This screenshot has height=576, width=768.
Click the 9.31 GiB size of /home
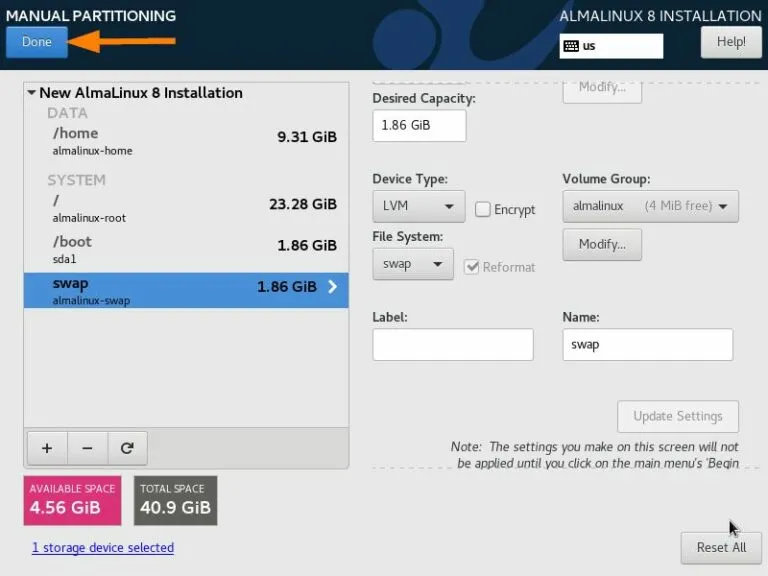click(307, 137)
